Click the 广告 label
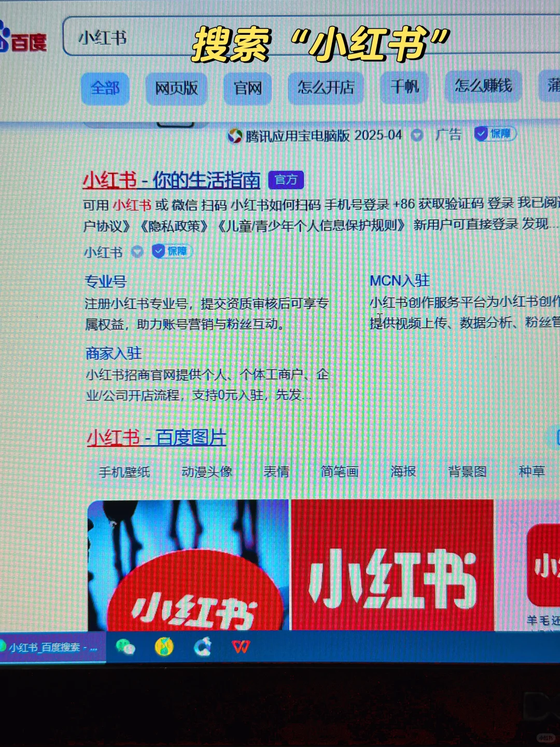This screenshot has height=747, width=560. coord(449,135)
